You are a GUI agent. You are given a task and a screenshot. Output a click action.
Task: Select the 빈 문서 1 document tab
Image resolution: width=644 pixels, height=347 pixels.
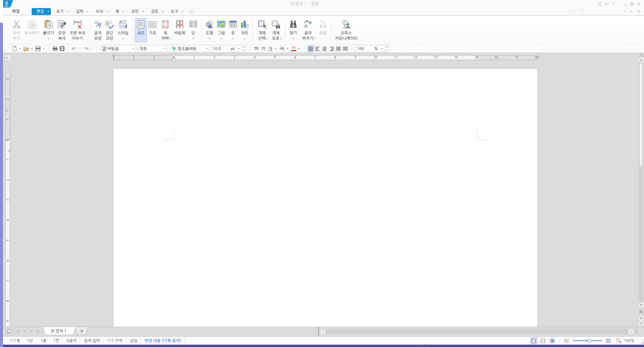[59, 331]
